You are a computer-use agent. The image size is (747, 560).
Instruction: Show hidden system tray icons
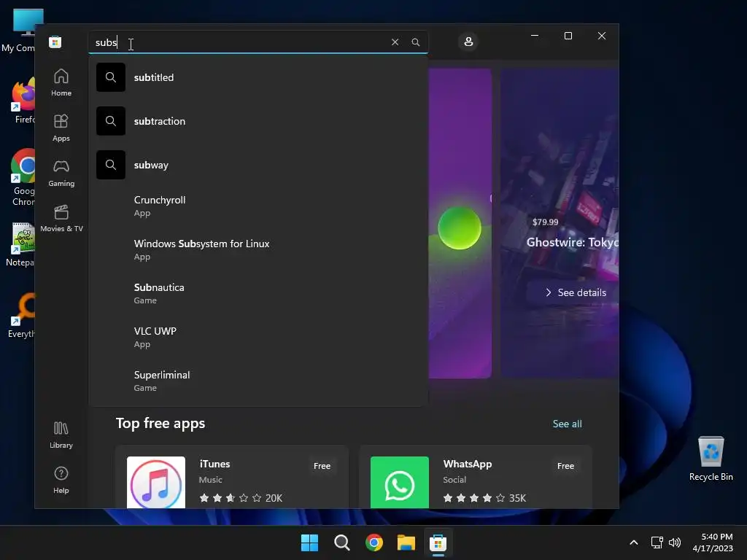(634, 542)
